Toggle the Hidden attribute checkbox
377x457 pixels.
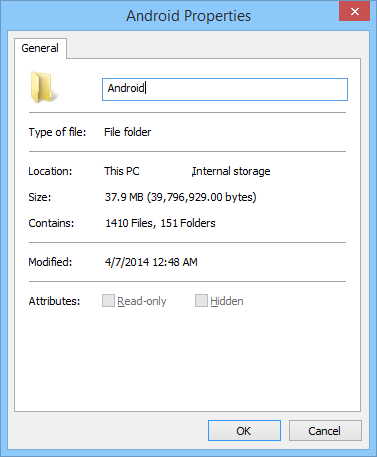[x=201, y=300]
